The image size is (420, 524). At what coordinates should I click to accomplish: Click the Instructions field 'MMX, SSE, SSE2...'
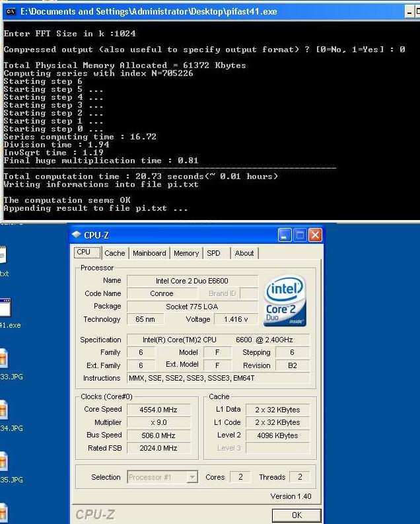click(218, 378)
